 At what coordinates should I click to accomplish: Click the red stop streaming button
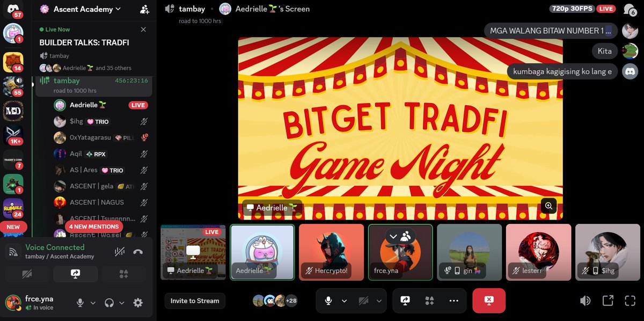pos(488,301)
